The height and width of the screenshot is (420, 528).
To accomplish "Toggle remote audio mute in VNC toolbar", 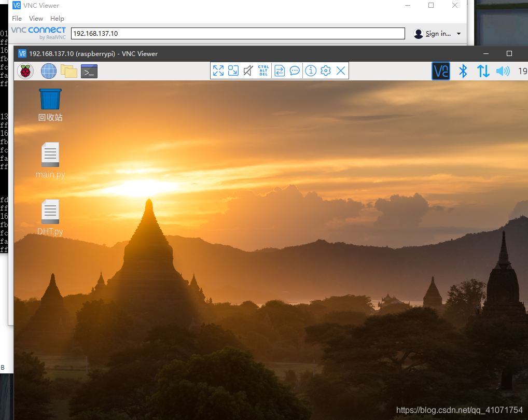I will click(x=248, y=71).
